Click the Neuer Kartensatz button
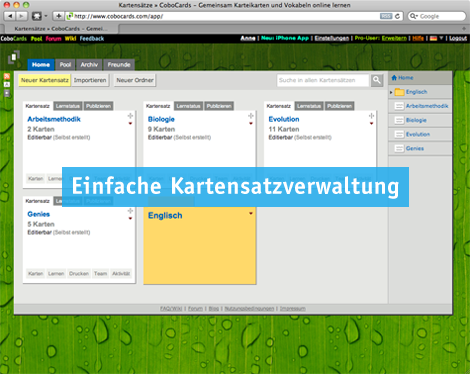Image resolution: width=470 pixels, height=374 pixels. click(45, 80)
